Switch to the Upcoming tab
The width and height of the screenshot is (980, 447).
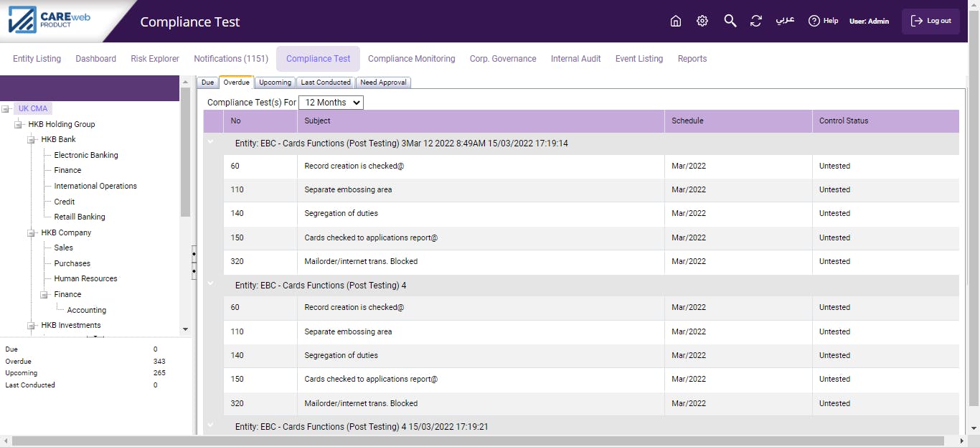coord(275,83)
